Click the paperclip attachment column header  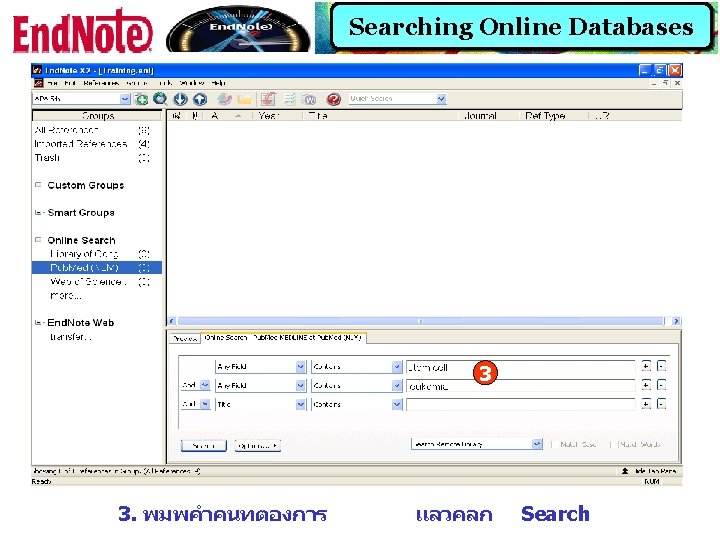195,116
